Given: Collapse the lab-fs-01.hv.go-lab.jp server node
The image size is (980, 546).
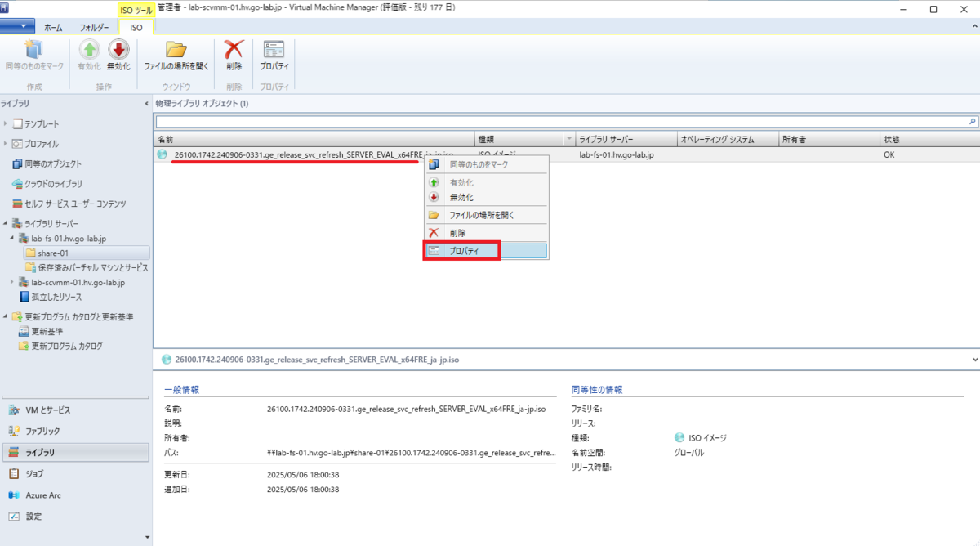Looking at the screenshot, I should coord(12,238).
